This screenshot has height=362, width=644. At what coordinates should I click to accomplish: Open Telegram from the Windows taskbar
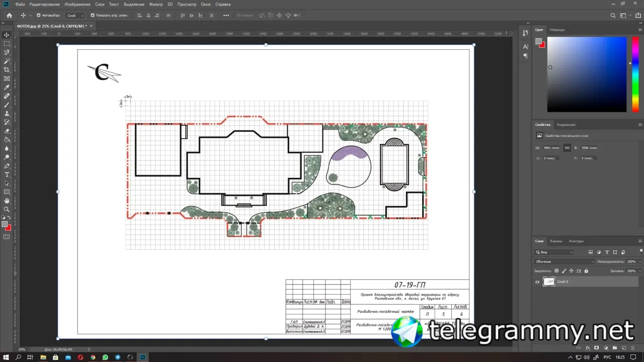pyautogui.click(x=118, y=357)
